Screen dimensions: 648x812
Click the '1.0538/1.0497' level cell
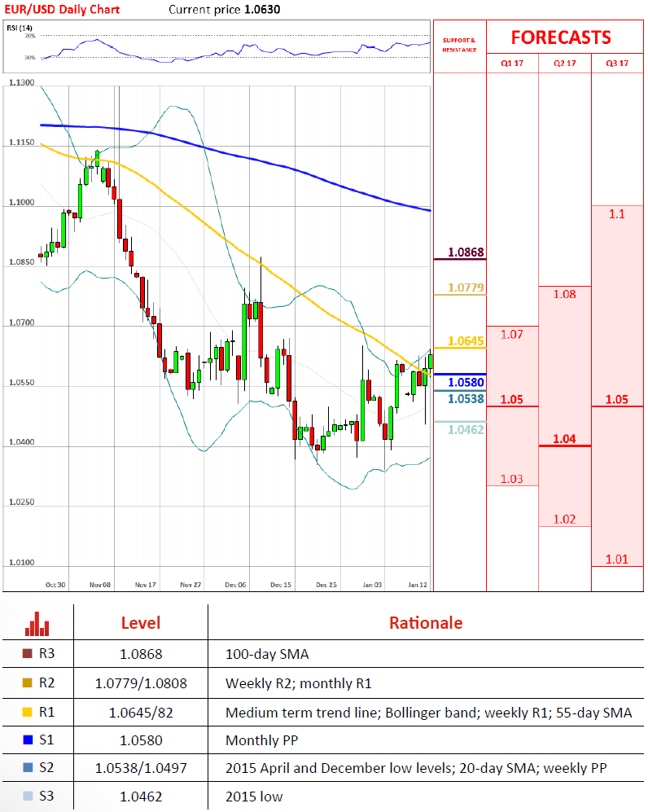point(141,768)
